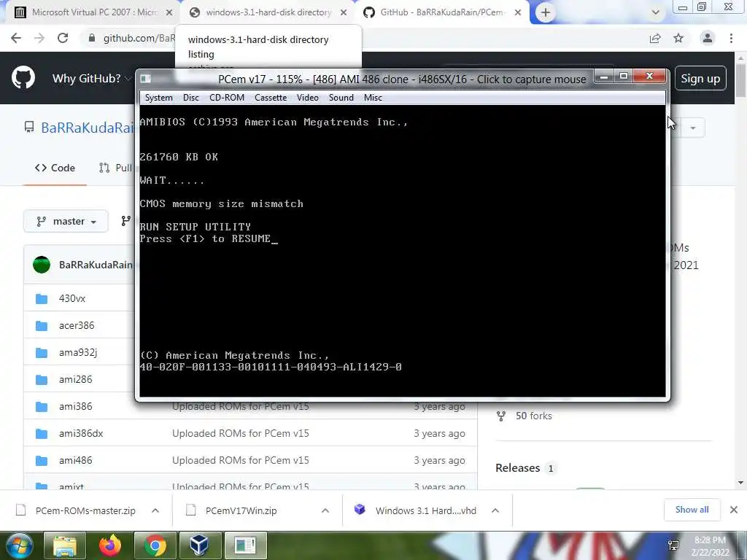Screen dimensions: 747x560
Task: Launch Firefox from taskbar
Action: coord(110,545)
